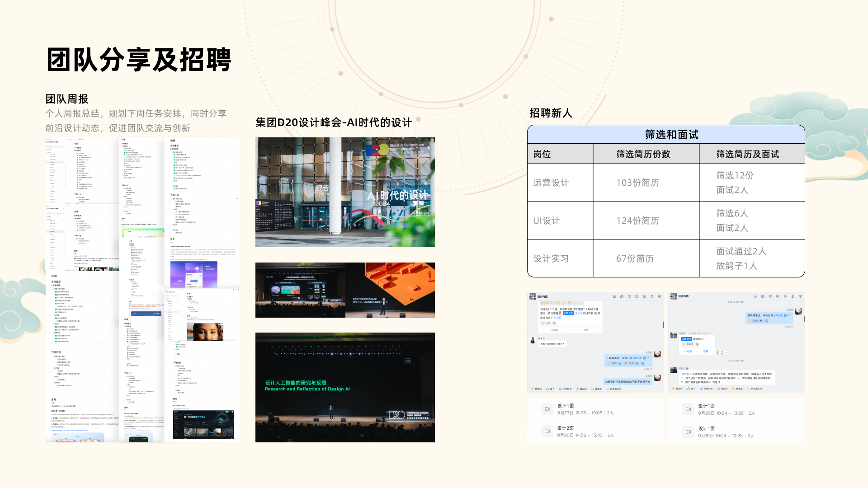Click the 筛选12份 text in table

pos(735,175)
